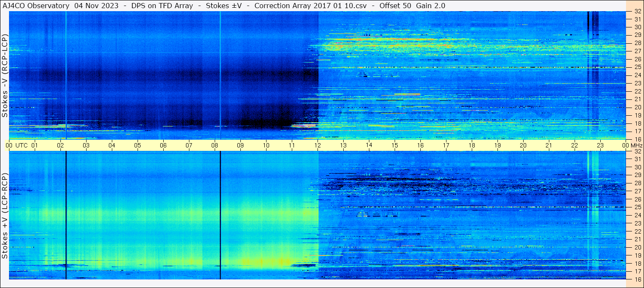Screen dimensions: 644x288
Task: Click black vertical line after 02 UTC, lower plot
Action: pos(66,216)
